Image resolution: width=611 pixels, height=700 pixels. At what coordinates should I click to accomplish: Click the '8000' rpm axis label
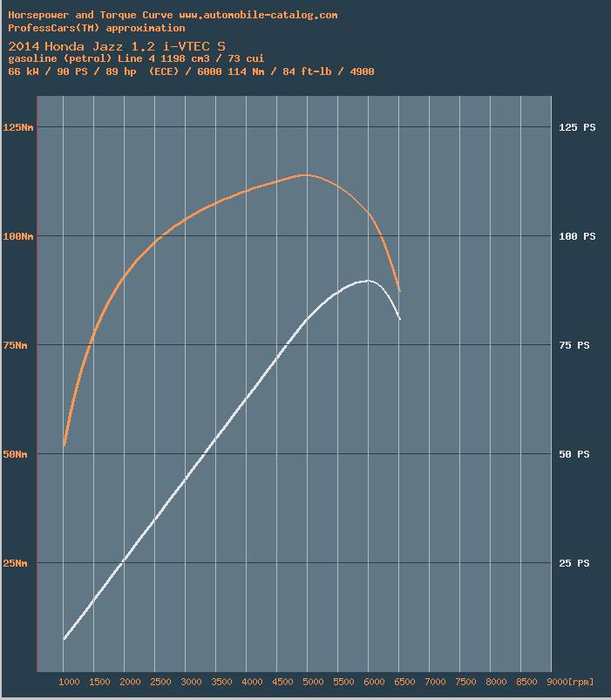496,682
